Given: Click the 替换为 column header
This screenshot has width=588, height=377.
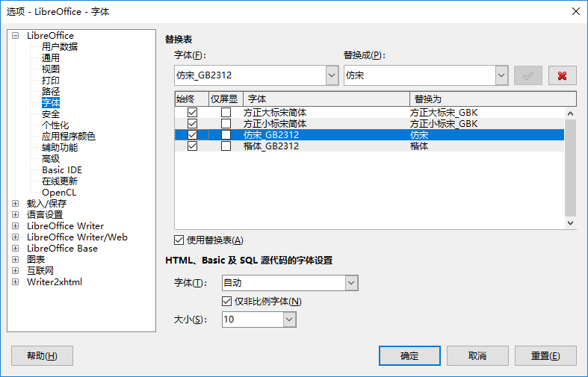Looking at the screenshot, I should 492,99.
